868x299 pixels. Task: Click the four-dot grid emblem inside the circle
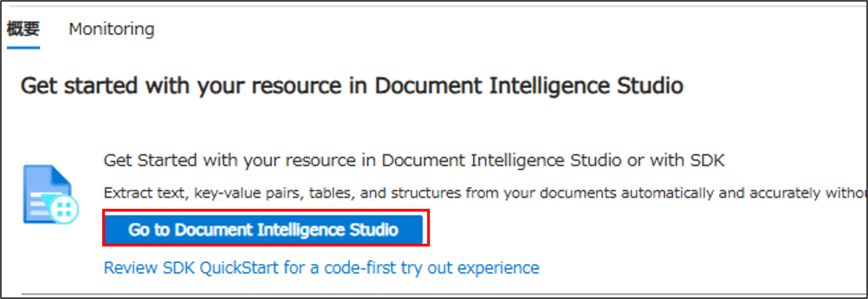64,209
